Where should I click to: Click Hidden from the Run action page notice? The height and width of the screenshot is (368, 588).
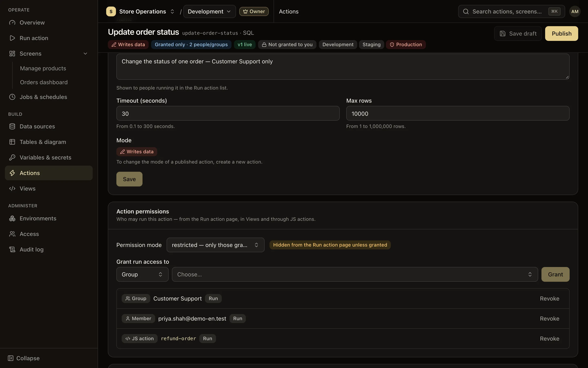(330, 245)
